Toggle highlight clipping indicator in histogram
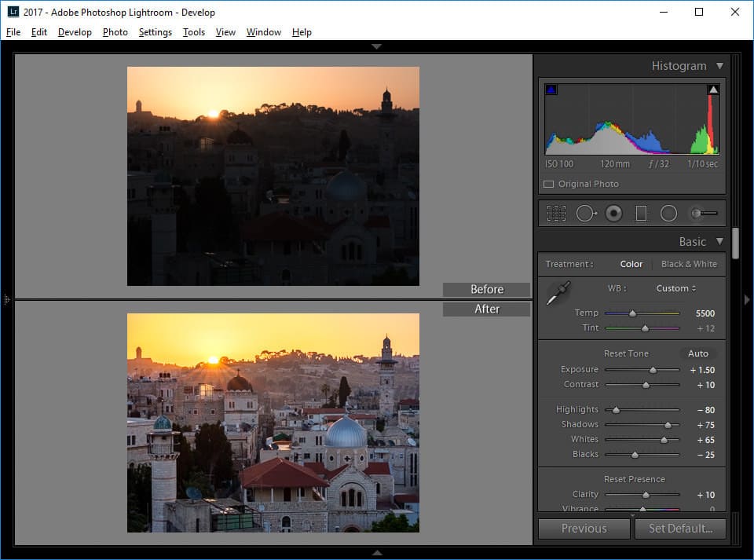Viewport: 754px width, 560px height. tap(713, 90)
